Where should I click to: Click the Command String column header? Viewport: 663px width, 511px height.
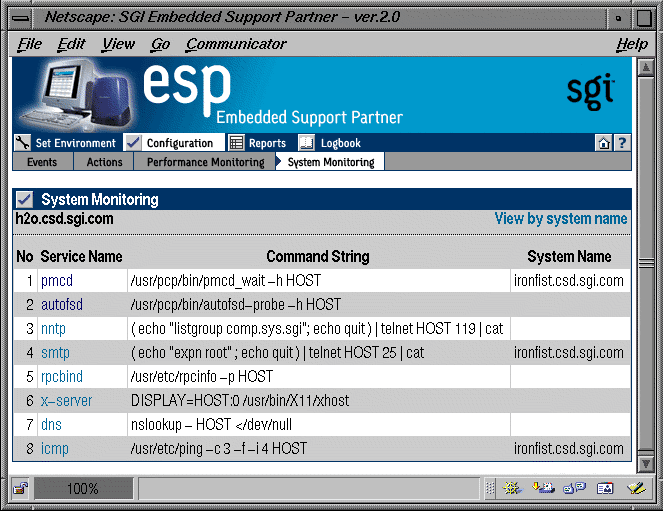[318, 257]
